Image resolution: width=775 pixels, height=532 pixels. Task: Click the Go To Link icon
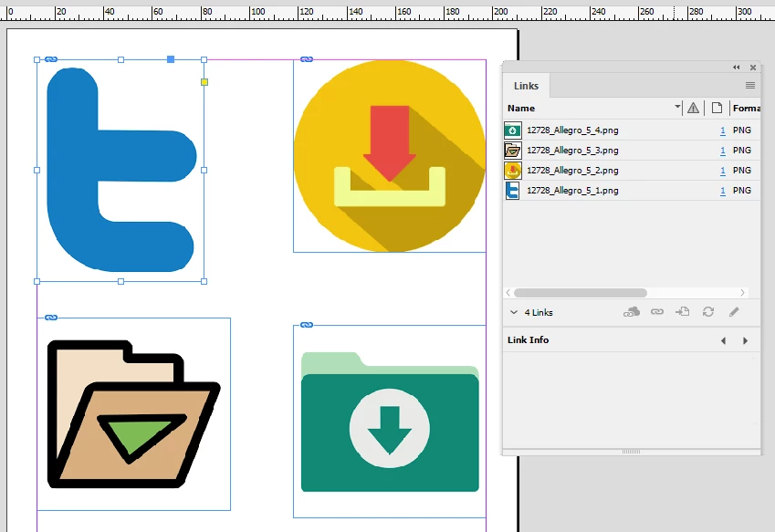(683, 312)
